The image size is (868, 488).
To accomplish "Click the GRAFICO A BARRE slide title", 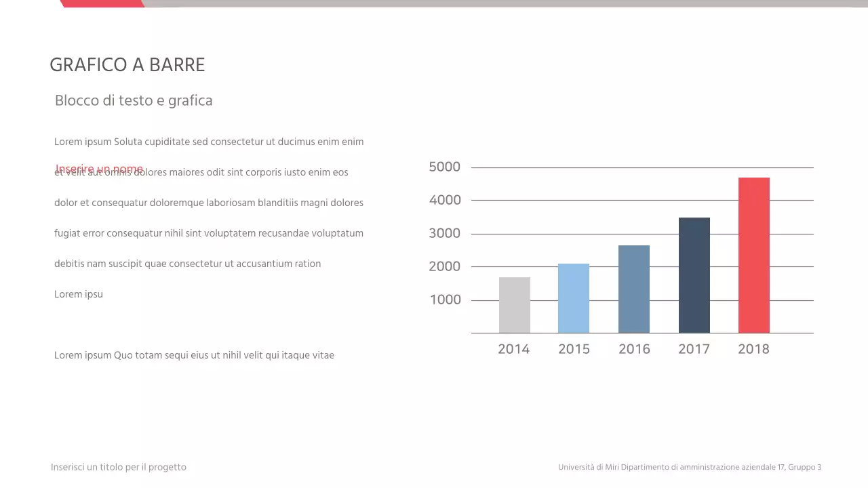I will tap(127, 65).
